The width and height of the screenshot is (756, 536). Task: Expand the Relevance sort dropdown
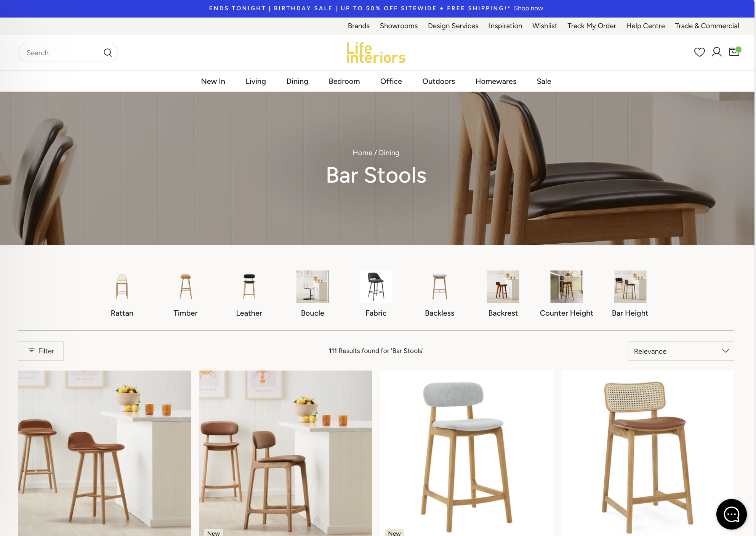681,351
